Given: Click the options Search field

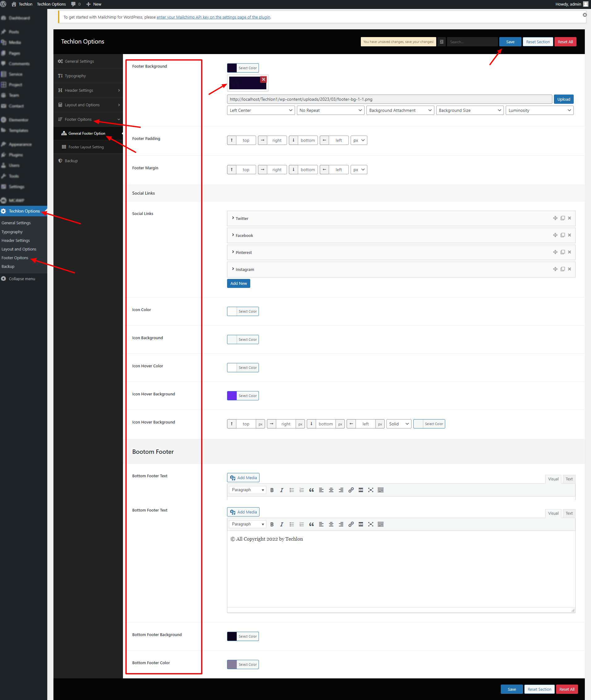Looking at the screenshot, I should point(472,42).
